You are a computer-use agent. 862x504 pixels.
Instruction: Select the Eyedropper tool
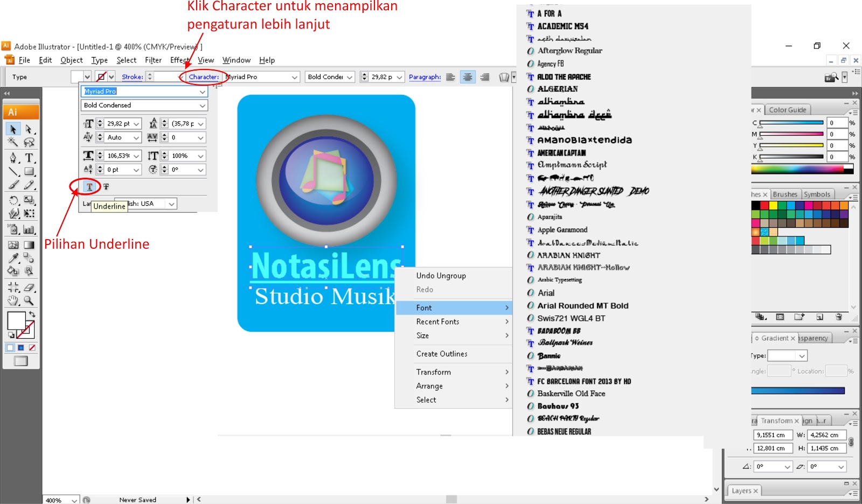click(13, 258)
